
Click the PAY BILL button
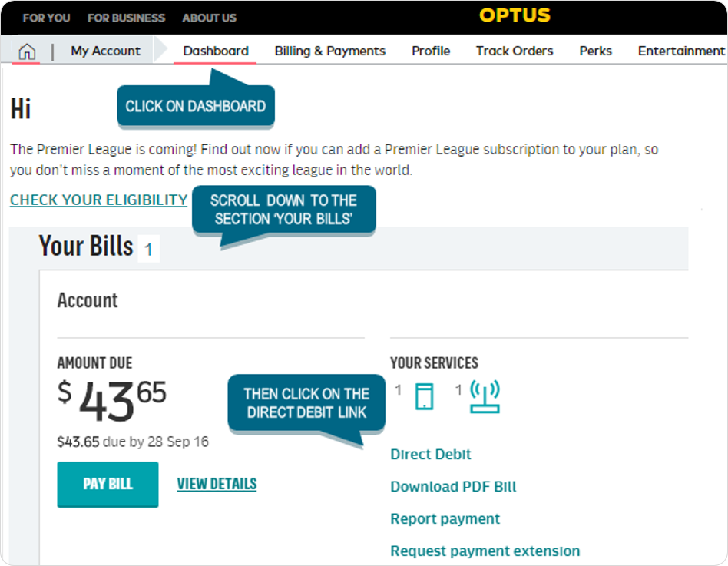108,485
